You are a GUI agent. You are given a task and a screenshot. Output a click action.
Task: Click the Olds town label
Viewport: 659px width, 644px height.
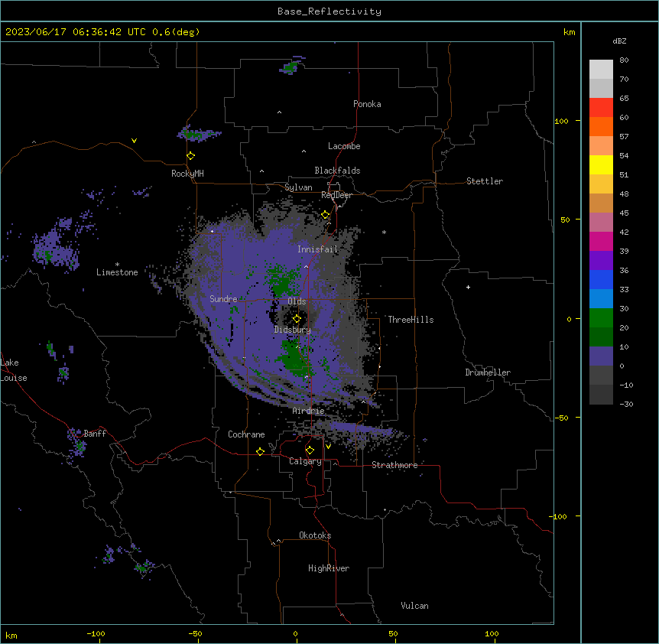click(x=297, y=301)
